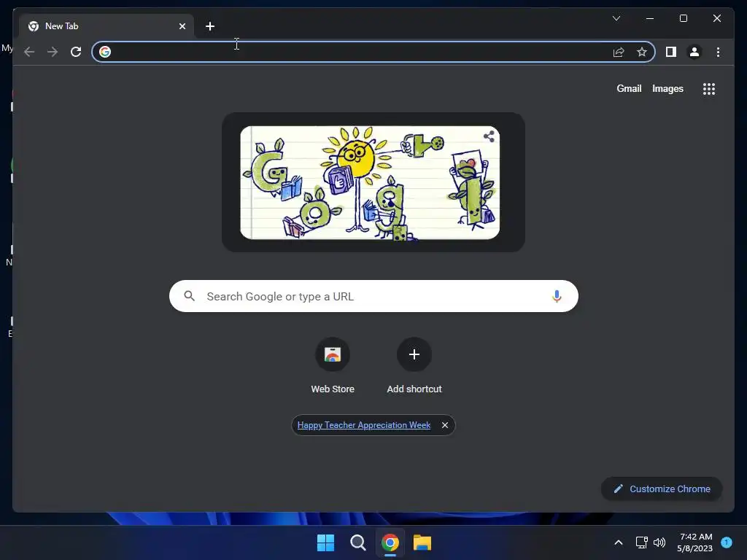Open the network status tray icon

coord(642,542)
